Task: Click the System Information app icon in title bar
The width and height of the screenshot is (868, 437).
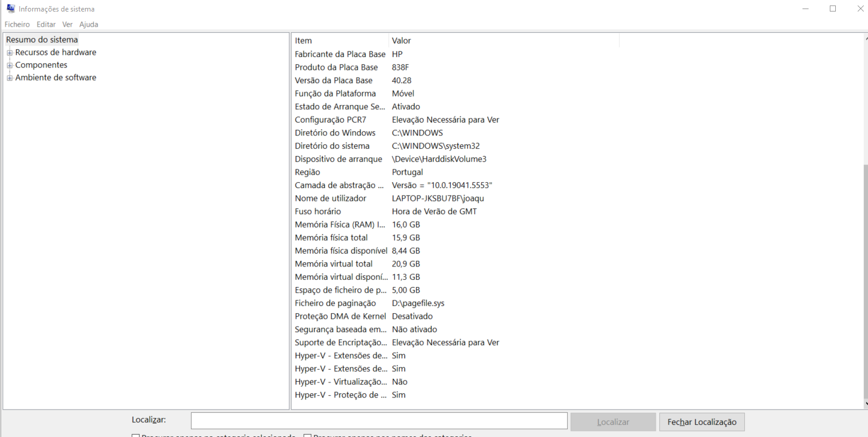Action: click(x=11, y=8)
